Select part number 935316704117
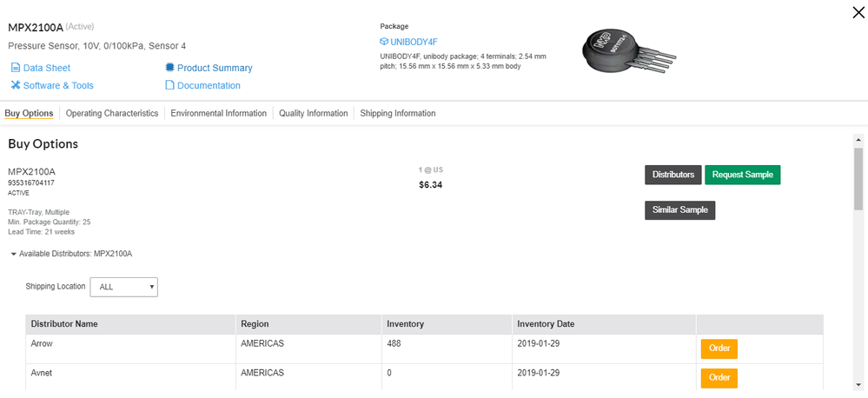This screenshot has height=398, width=868. click(x=31, y=182)
